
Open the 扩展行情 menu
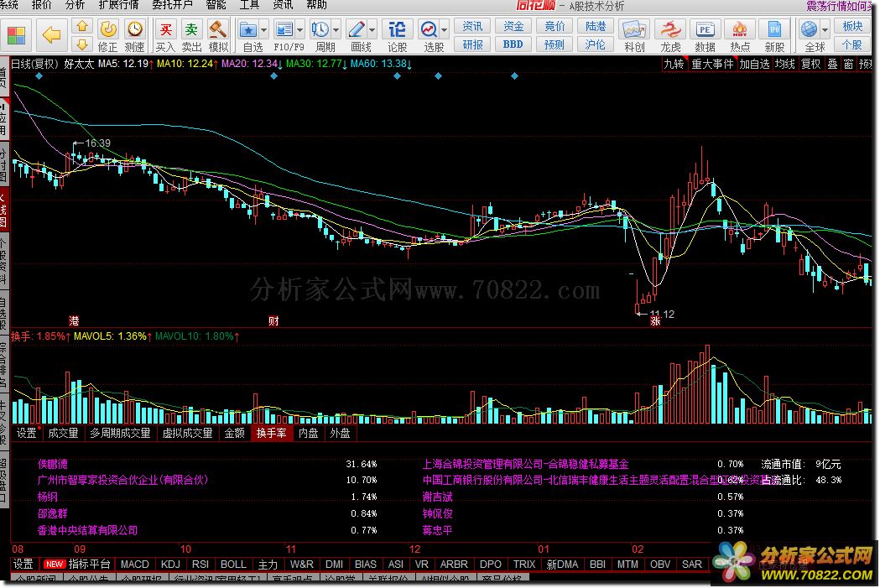(x=119, y=5)
